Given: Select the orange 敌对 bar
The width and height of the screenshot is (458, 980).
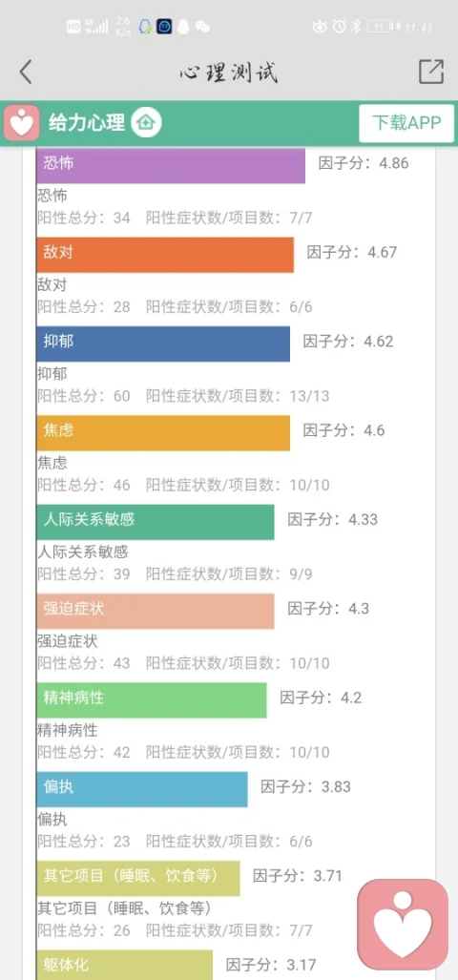Looking at the screenshot, I should 165,255.
